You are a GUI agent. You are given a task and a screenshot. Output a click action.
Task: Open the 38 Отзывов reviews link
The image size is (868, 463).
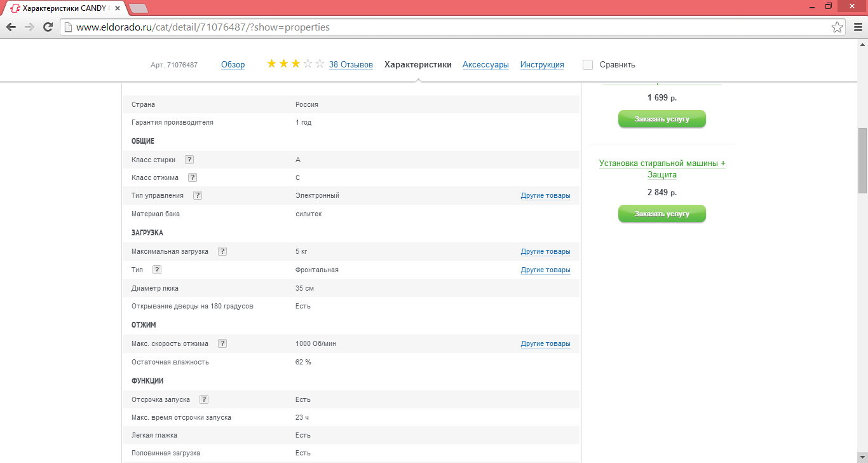point(351,65)
